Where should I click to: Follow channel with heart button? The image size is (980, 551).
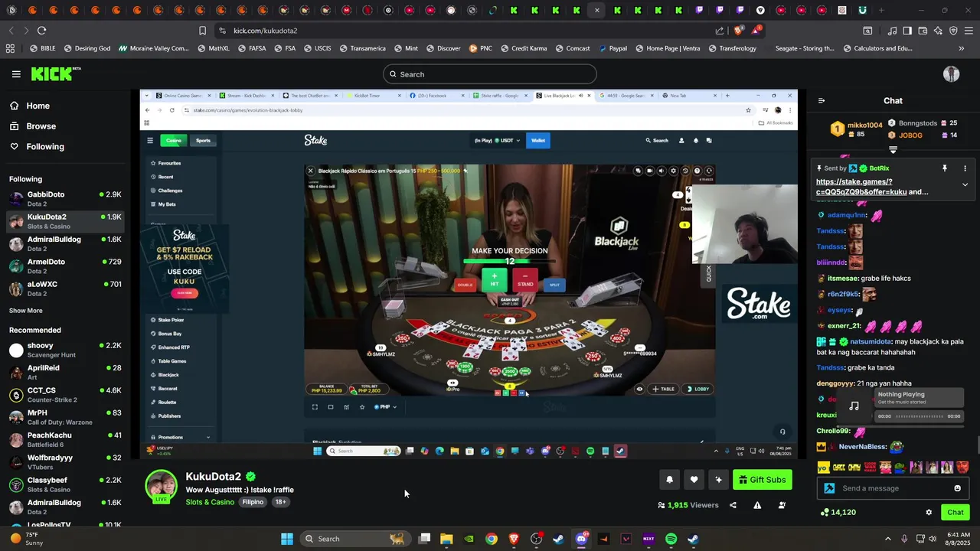(x=694, y=480)
